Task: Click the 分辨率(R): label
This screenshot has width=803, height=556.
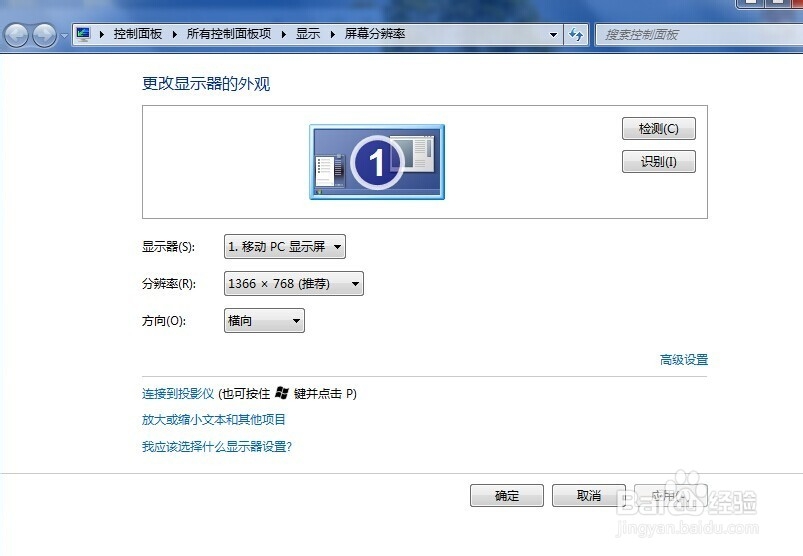Action: click(169, 284)
